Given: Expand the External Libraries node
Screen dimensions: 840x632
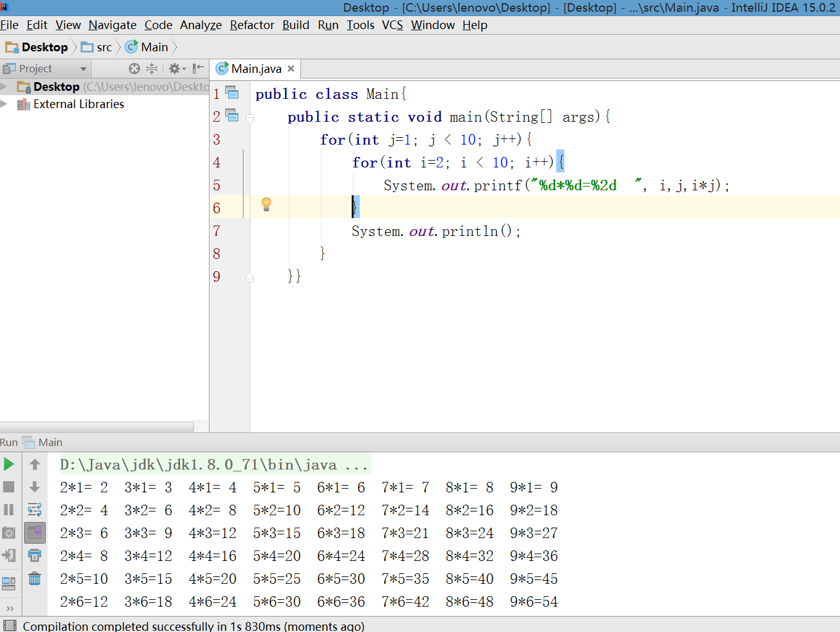Looking at the screenshot, I should click(4, 104).
